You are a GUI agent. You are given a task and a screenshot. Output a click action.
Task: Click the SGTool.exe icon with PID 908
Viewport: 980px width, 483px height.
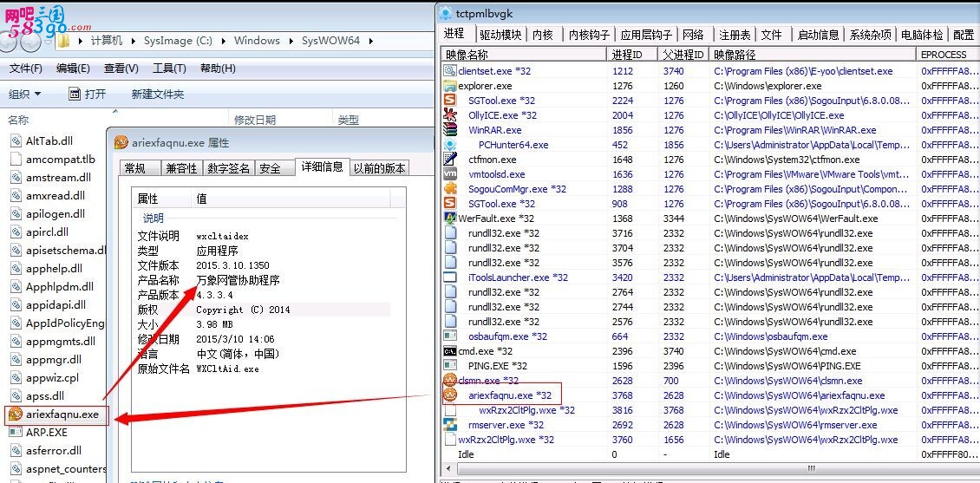[450, 204]
